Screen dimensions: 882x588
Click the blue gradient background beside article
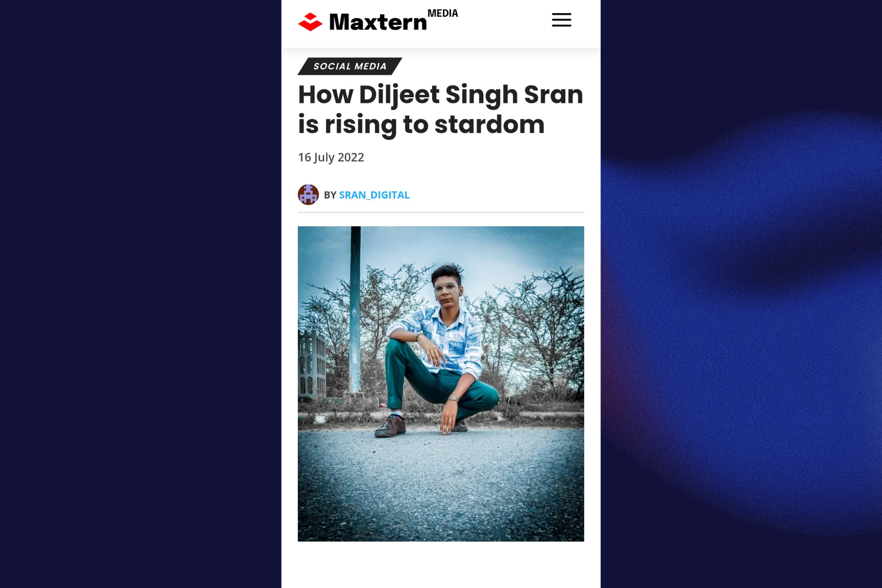pos(741,328)
